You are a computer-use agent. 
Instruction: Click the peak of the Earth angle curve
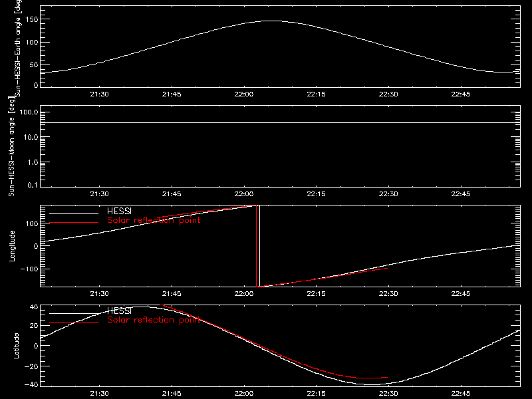pos(271,21)
